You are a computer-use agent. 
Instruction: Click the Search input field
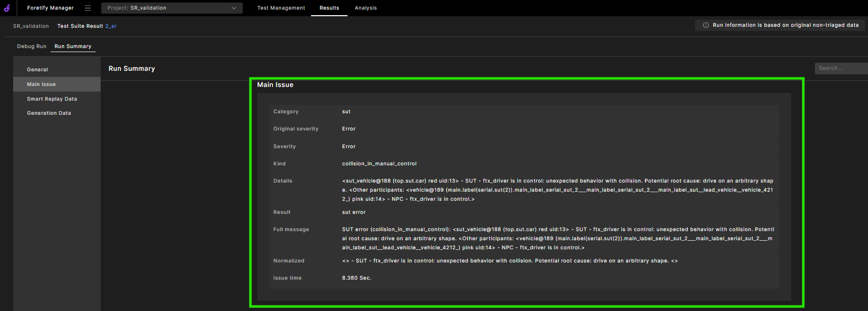(840, 68)
